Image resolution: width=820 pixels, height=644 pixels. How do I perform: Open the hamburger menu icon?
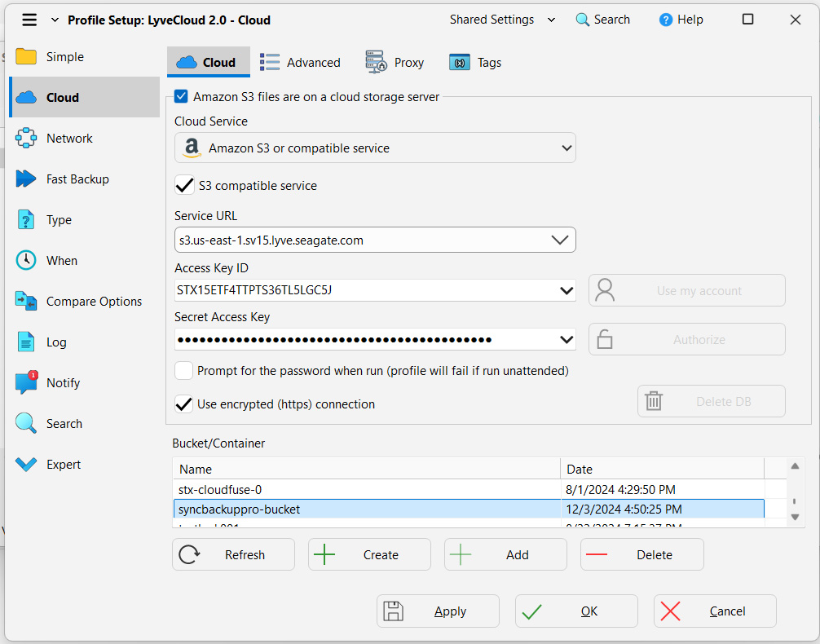(29, 20)
